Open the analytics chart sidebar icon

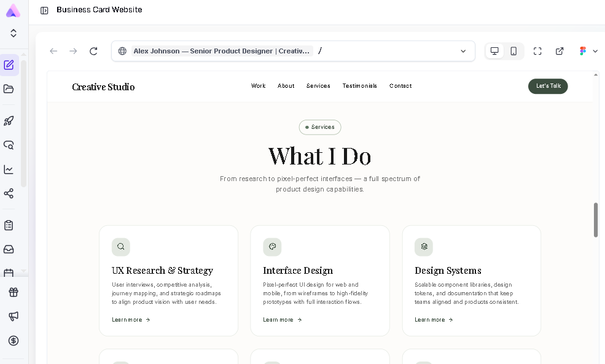(9, 169)
